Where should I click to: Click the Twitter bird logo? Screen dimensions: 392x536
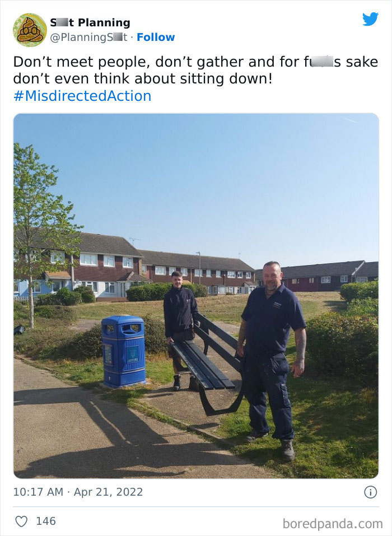(371, 19)
